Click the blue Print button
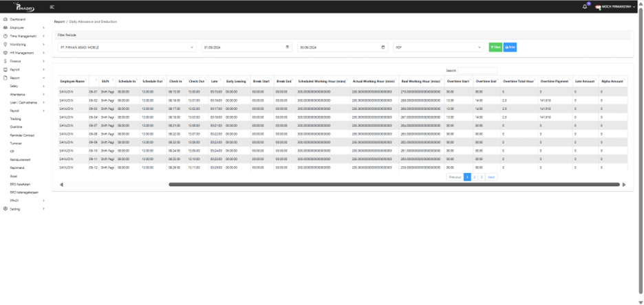The width and height of the screenshot is (644, 305). coord(510,47)
